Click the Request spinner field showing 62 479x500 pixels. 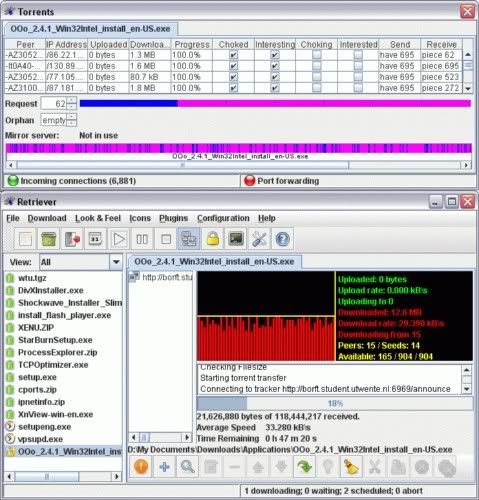coord(54,104)
